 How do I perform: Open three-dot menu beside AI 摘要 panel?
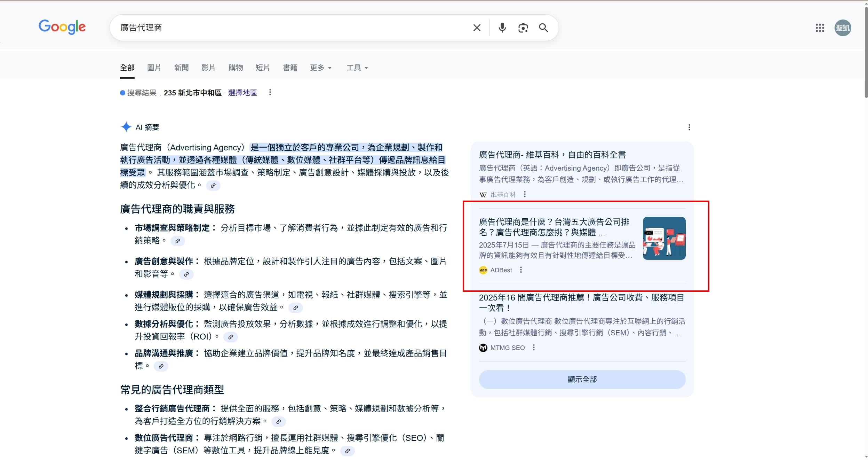coord(689,127)
